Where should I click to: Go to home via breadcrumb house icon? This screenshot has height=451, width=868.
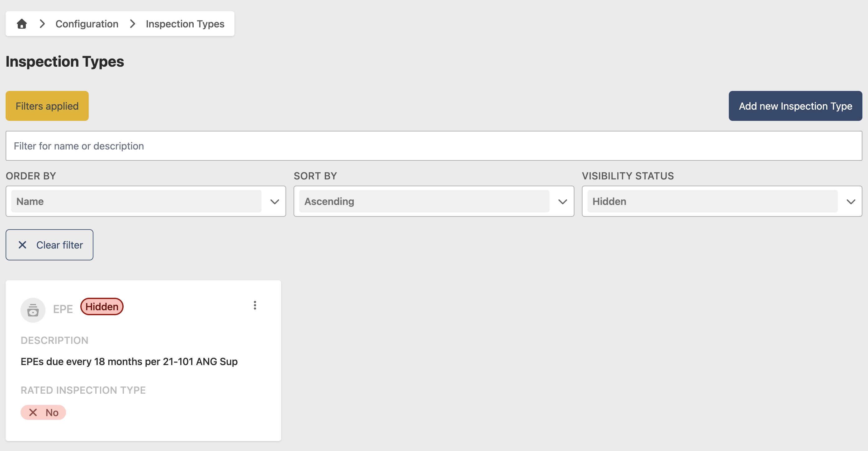(21, 24)
